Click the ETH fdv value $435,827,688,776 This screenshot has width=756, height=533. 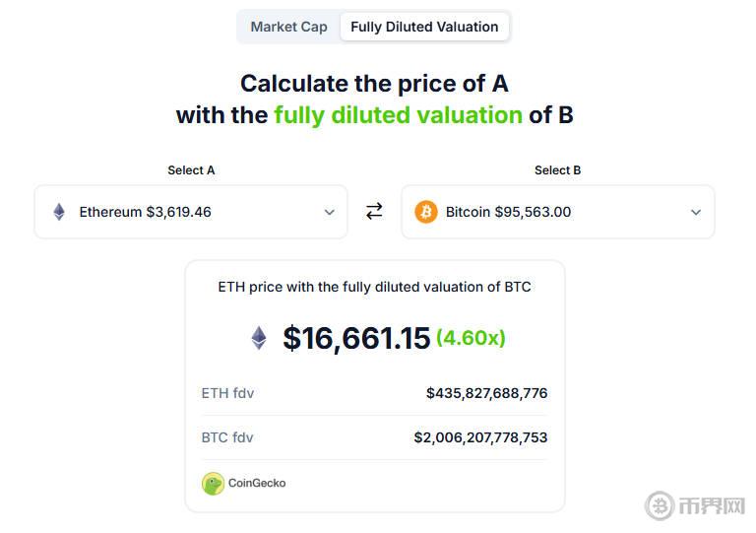486,393
